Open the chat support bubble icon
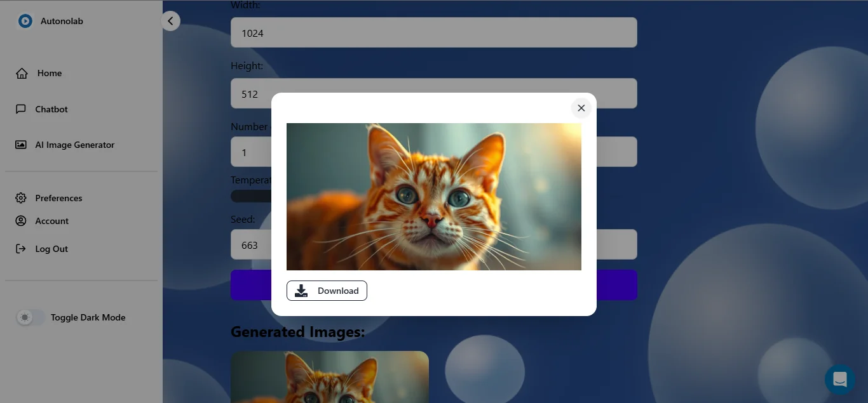Viewport: 868px width, 403px height. 840,380
